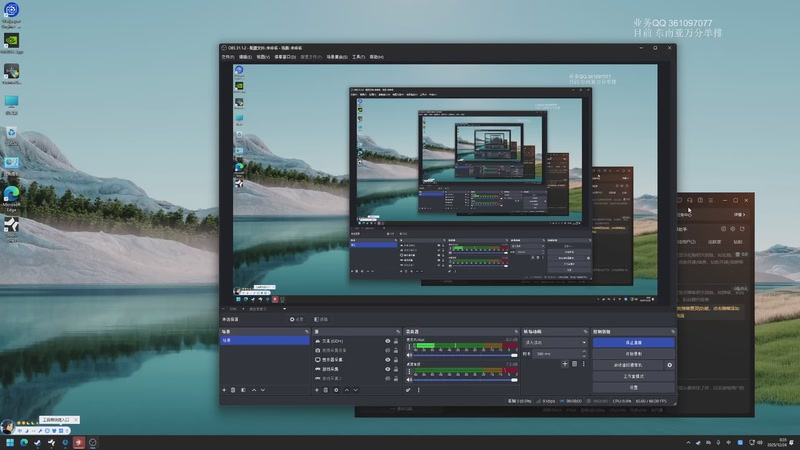The image size is (800, 450).
Task: Click the 开始录制 button
Action: click(633, 354)
